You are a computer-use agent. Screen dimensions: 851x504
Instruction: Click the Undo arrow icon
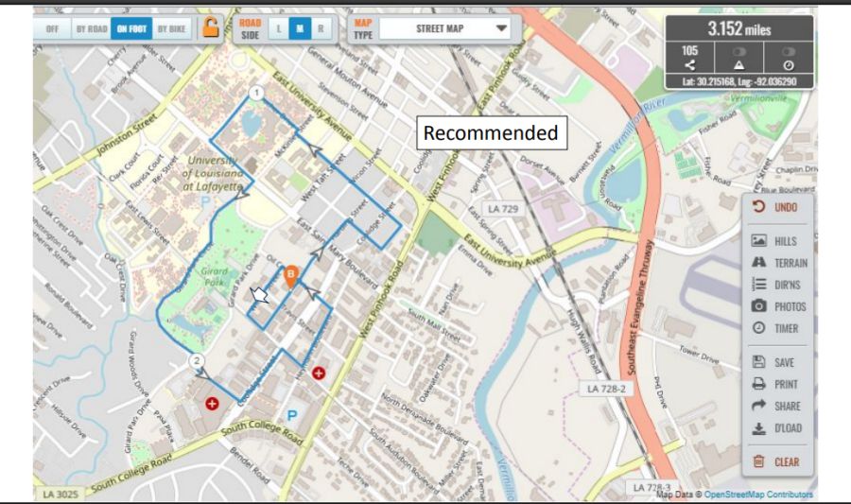pos(758,207)
